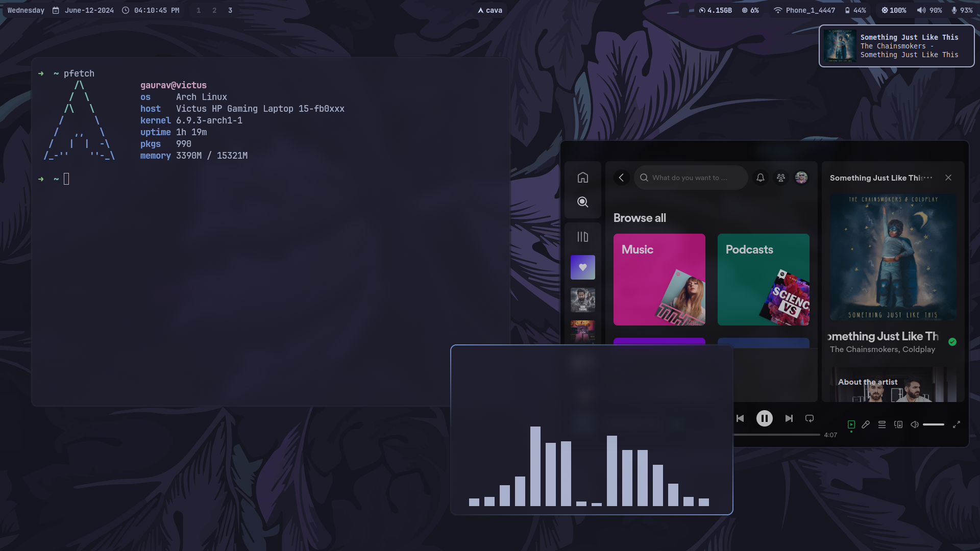Viewport: 980px width, 551px height.
Task: Skip to the previous track
Action: (740, 418)
